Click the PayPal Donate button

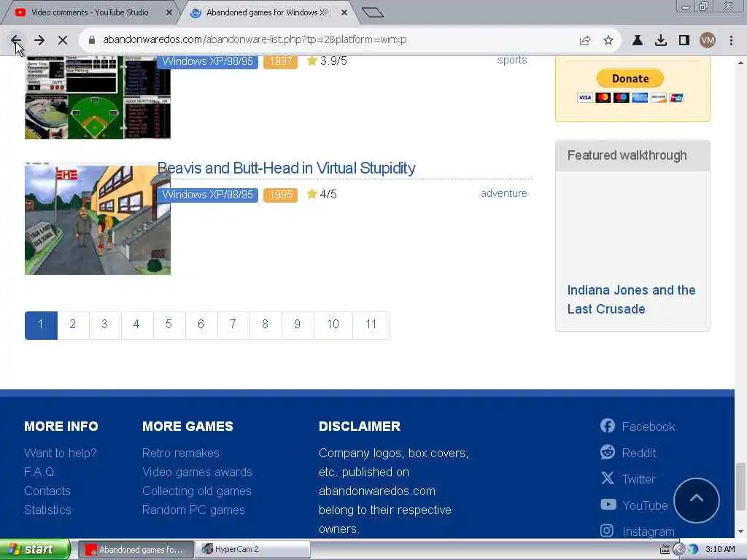click(630, 79)
